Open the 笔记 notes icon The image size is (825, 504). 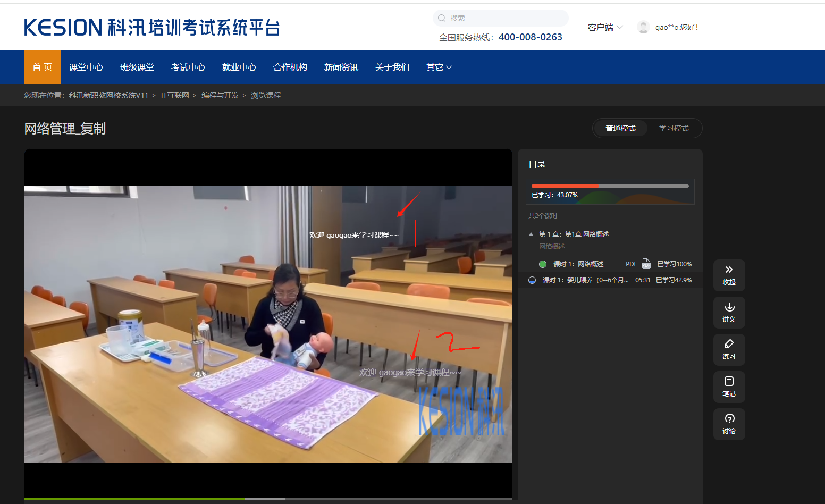point(729,387)
